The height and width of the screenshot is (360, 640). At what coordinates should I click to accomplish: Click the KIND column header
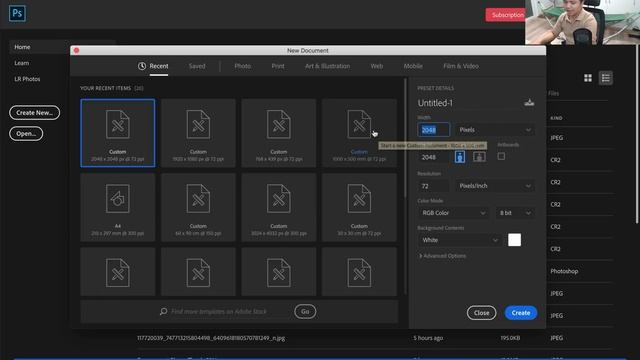point(556,118)
